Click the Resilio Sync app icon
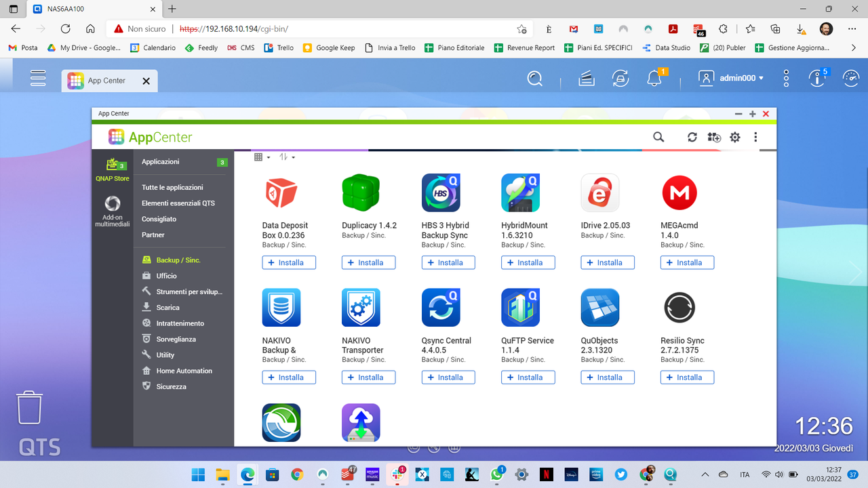This screenshot has height=488, width=868. [x=679, y=308]
